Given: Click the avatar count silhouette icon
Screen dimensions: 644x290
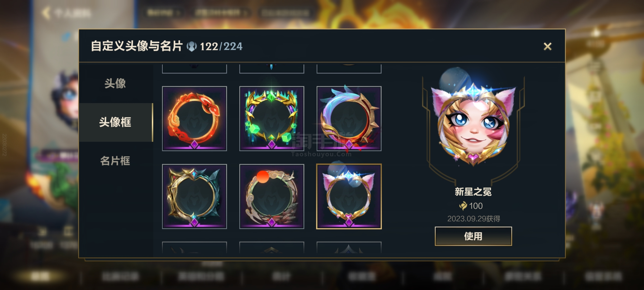Looking at the screenshot, I should (191, 47).
